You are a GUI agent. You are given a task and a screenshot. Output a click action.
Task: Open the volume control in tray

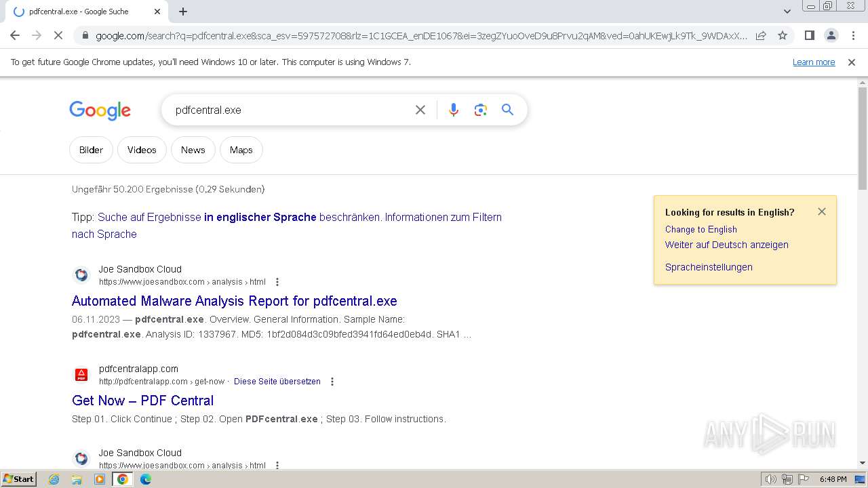(770, 479)
